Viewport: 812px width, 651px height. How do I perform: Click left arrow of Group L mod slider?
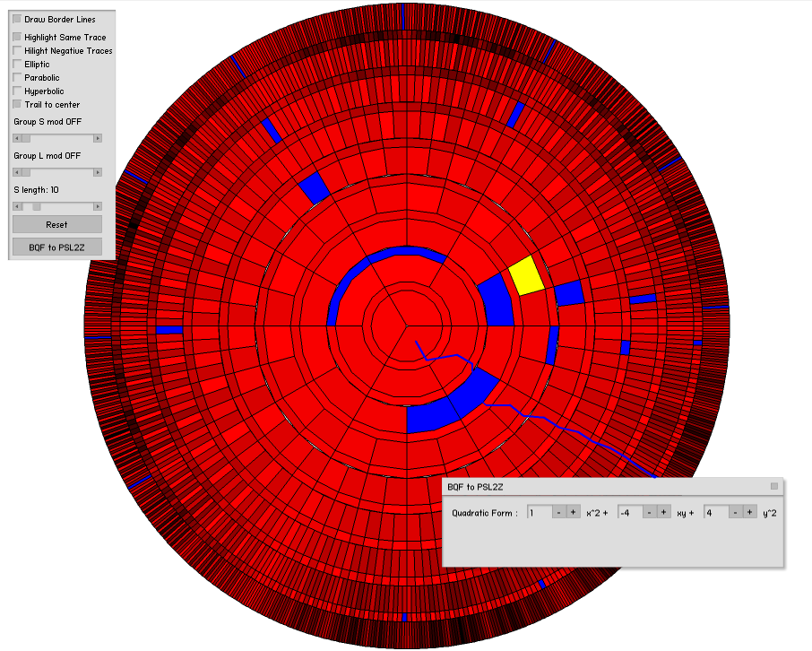(17, 172)
